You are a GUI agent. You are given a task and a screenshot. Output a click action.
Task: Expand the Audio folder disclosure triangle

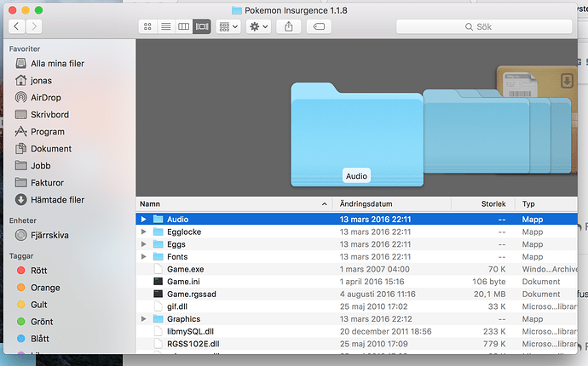[143, 219]
